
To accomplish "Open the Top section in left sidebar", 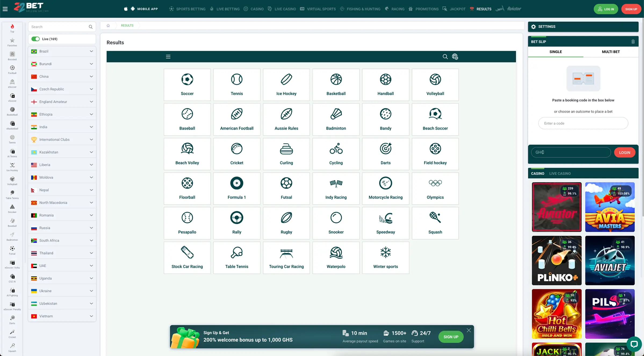I will [12, 28].
